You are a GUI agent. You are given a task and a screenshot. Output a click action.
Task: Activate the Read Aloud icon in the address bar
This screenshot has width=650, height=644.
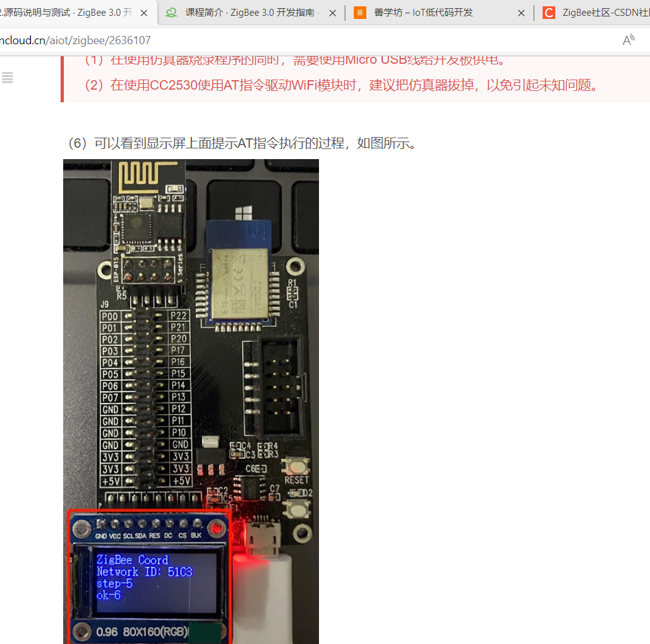point(629,40)
